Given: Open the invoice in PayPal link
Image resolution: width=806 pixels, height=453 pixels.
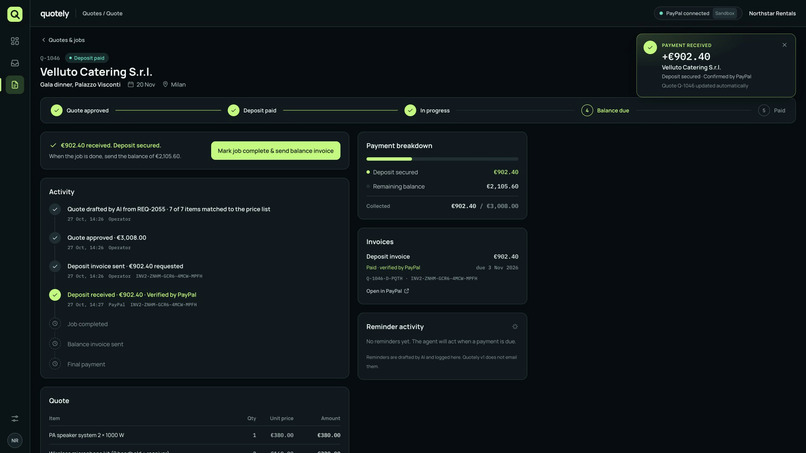Looking at the screenshot, I should click(388, 291).
